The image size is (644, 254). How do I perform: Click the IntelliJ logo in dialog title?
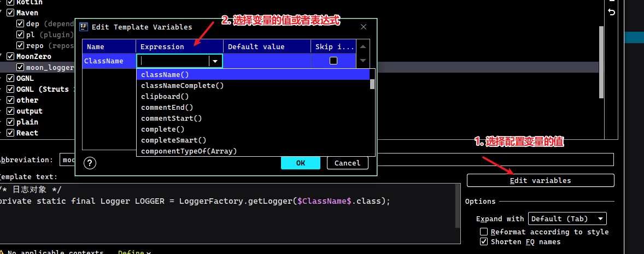tap(84, 27)
